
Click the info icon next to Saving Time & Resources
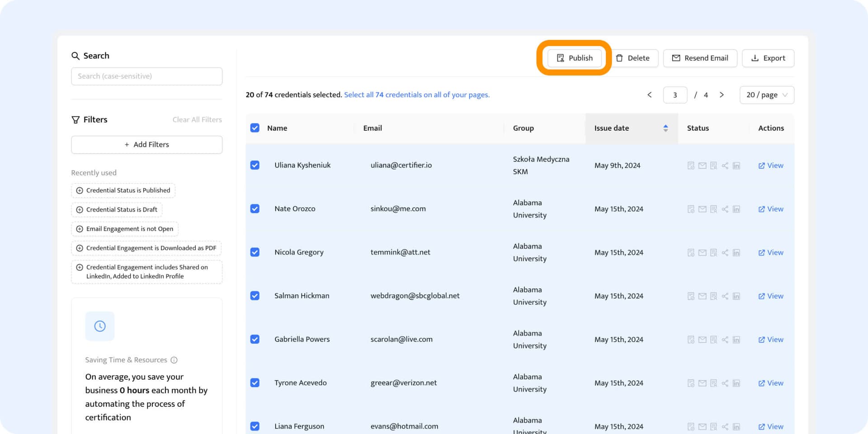[x=175, y=360]
